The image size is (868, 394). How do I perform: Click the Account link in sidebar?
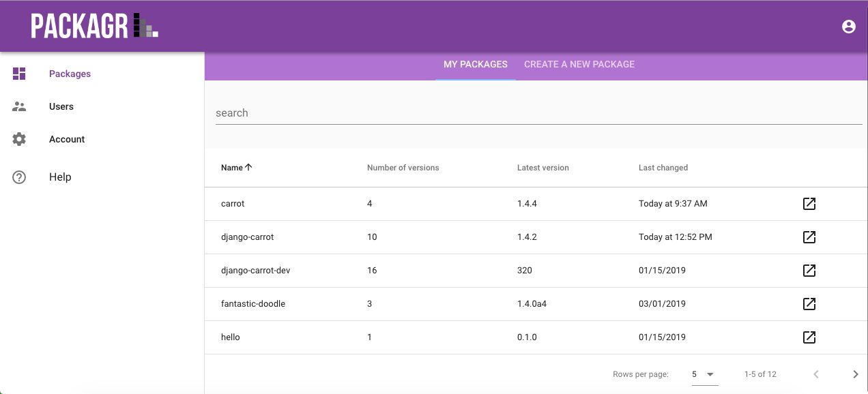[66, 138]
